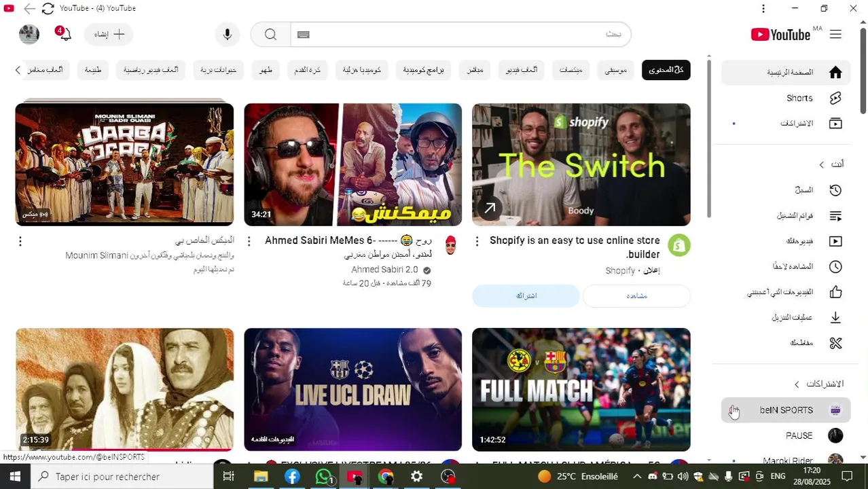Open the Home sidebar icon
The height and width of the screenshot is (489, 868).
[x=835, y=72]
